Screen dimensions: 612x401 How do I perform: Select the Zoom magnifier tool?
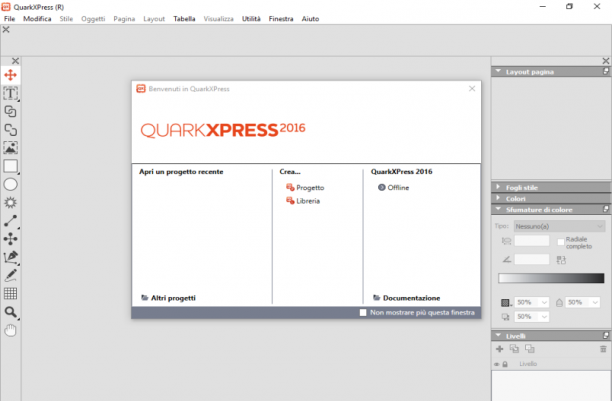[x=11, y=312]
